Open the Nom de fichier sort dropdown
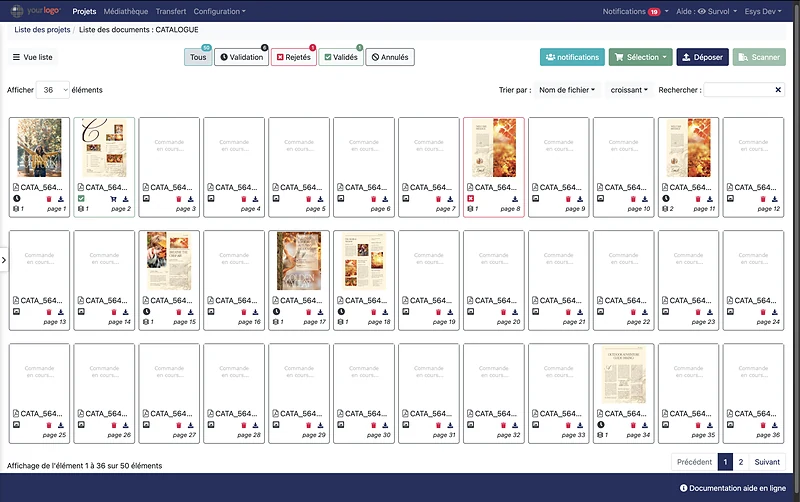Image resolution: width=800 pixels, height=502 pixels. 567,90
